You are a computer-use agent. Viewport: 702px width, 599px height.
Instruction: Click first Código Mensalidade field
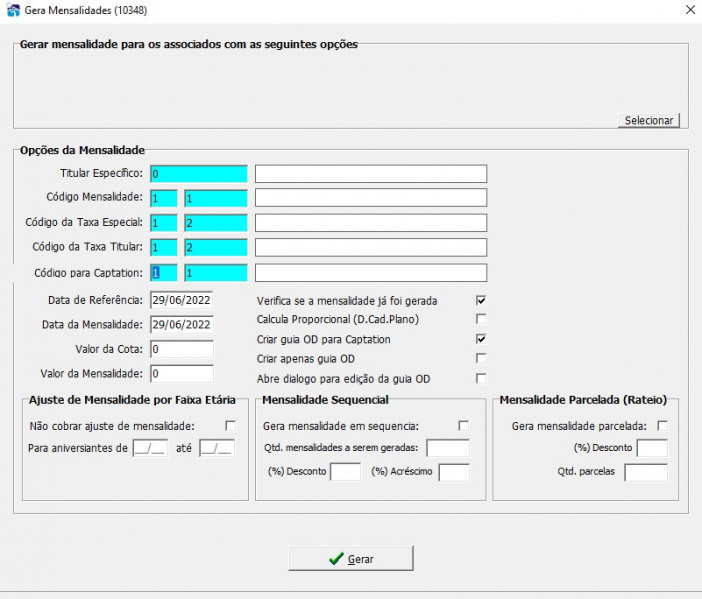[164, 198]
